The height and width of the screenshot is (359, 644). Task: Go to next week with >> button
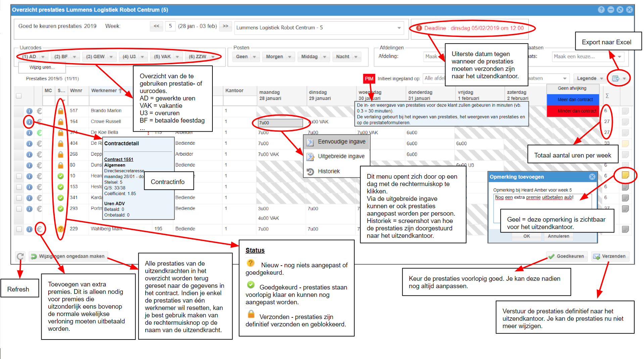[x=226, y=26]
